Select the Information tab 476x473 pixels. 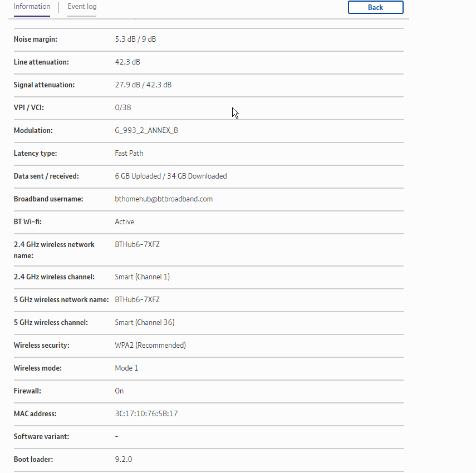[x=32, y=7]
